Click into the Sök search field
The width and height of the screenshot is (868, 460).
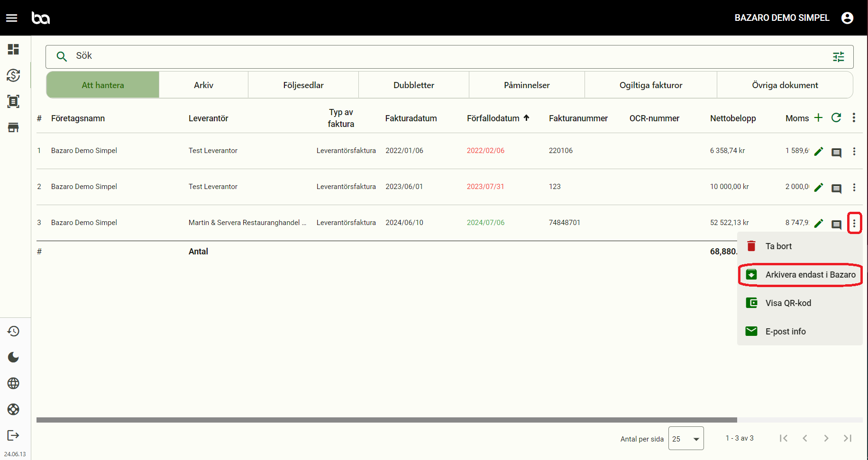pos(449,57)
